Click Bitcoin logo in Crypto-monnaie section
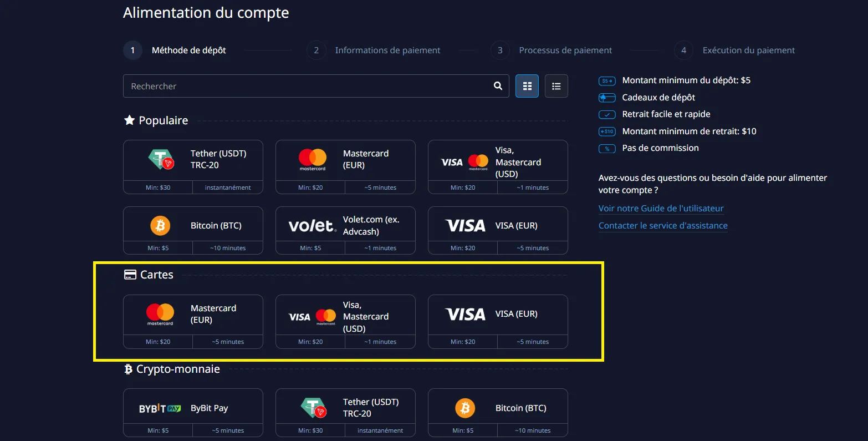 pyautogui.click(x=465, y=408)
